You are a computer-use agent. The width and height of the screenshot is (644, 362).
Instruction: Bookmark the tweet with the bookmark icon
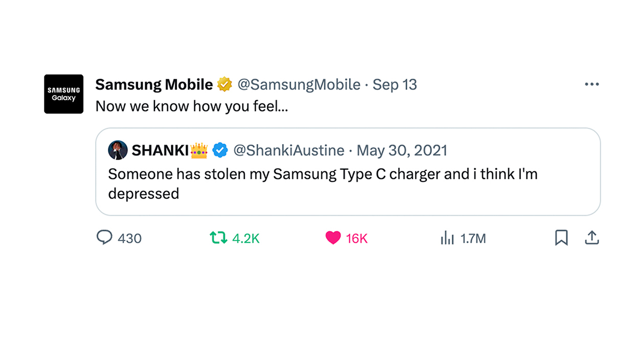(561, 237)
